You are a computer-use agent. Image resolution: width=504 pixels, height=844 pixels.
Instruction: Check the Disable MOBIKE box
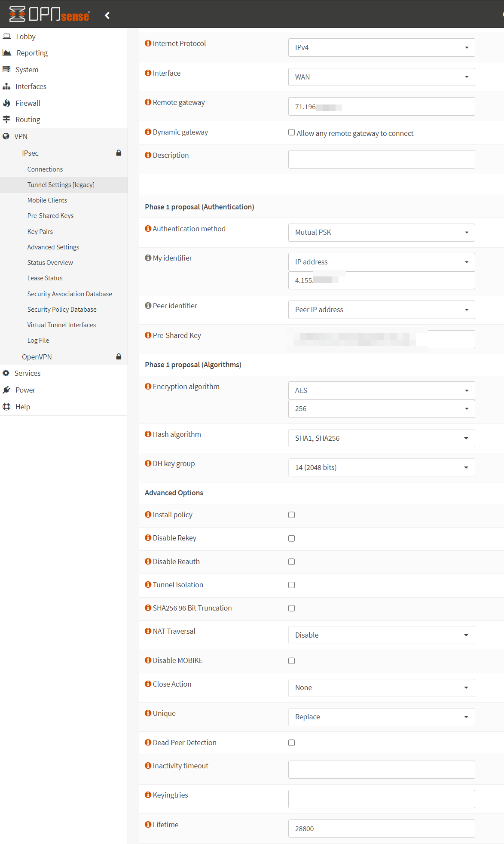291,661
